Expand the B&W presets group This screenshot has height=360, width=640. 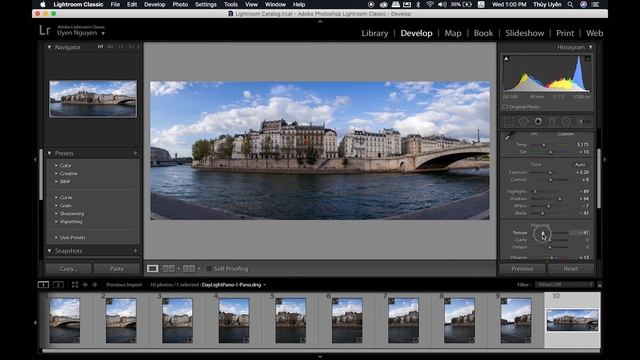56,181
